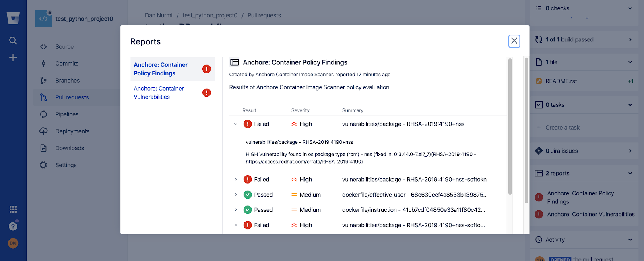Open Anchore: Container Vulnerabilities in right panel
The image size is (644, 261).
tap(591, 214)
